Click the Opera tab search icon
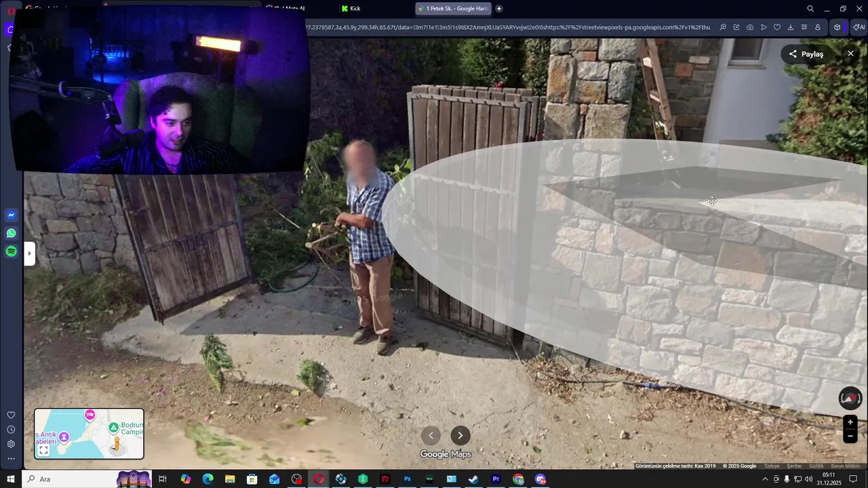 [x=810, y=9]
